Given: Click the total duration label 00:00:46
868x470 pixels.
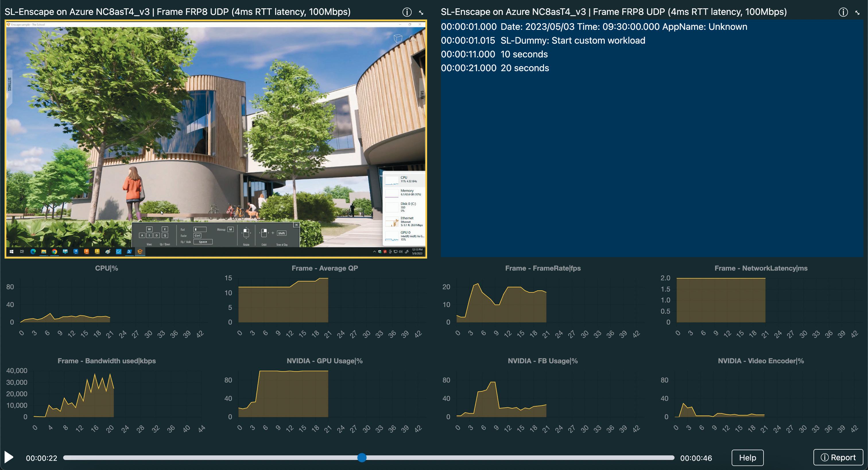Looking at the screenshot, I should [x=696, y=458].
